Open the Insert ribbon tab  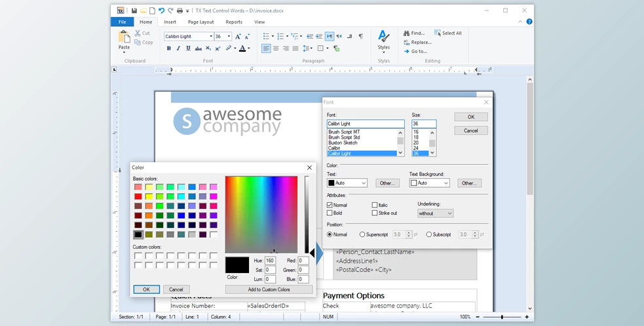coord(170,22)
